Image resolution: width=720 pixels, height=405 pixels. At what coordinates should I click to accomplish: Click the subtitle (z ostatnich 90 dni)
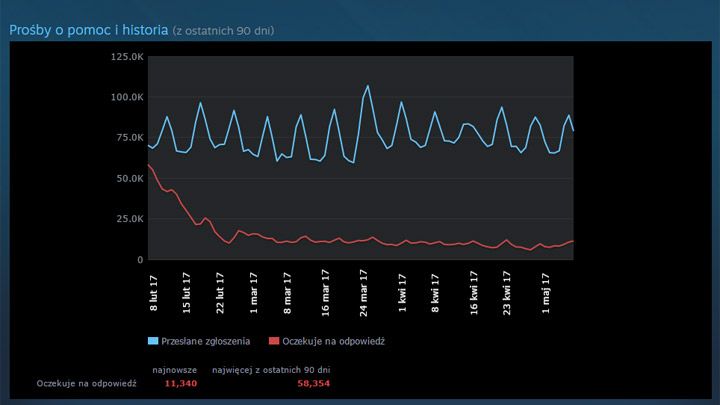pyautogui.click(x=223, y=31)
